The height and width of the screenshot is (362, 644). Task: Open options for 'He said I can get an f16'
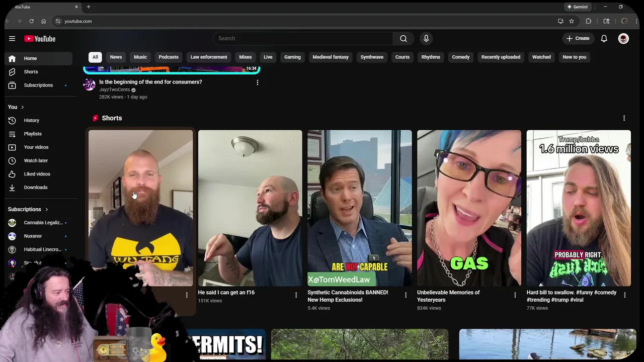[296, 295]
